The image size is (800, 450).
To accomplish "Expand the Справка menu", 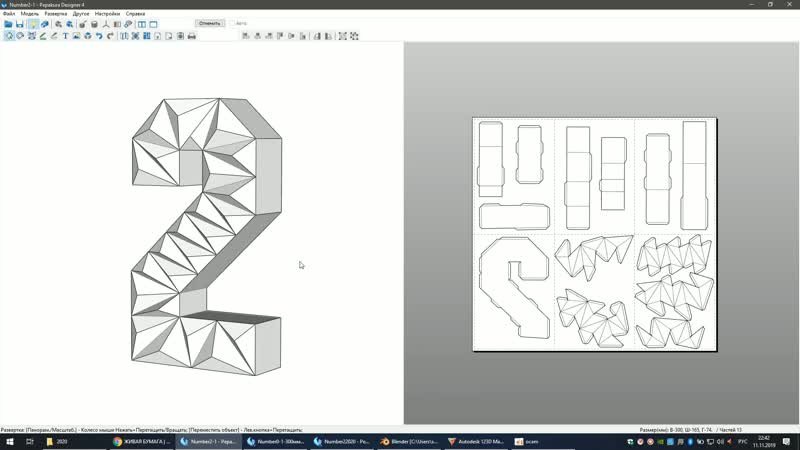I will (x=136, y=13).
